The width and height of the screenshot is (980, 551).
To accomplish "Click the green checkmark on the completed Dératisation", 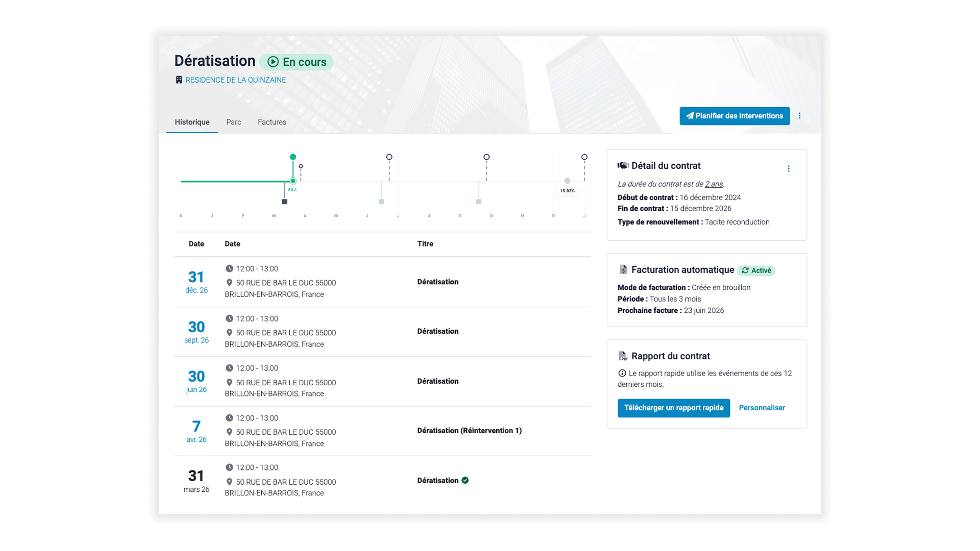I will (x=465, y=480).
